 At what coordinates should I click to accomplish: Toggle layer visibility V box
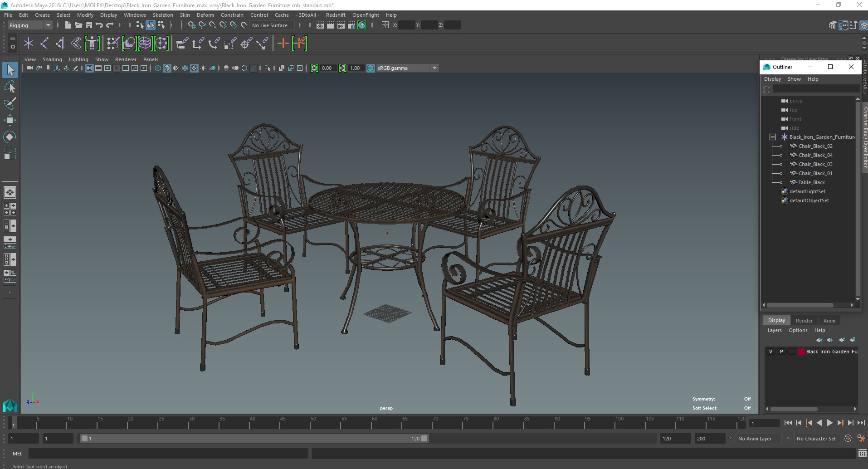770,352
